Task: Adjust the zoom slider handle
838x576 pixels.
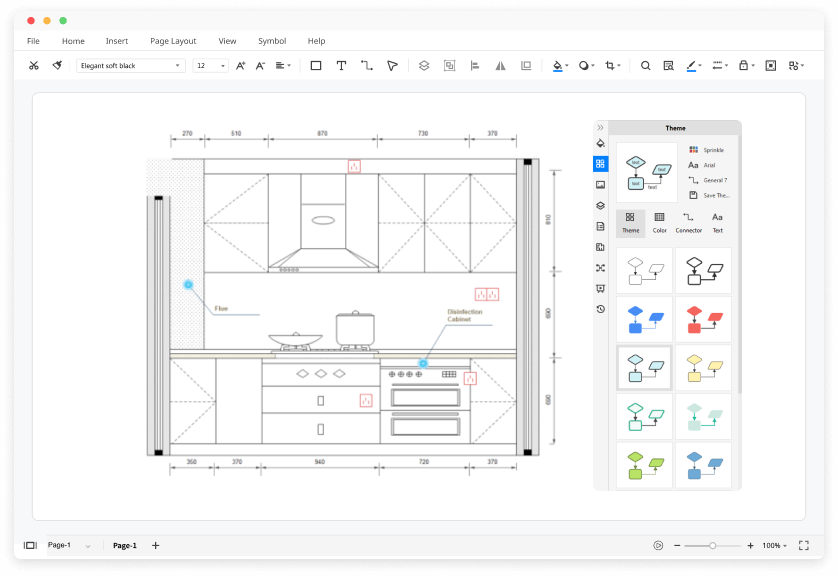Action: click(712, 546)
